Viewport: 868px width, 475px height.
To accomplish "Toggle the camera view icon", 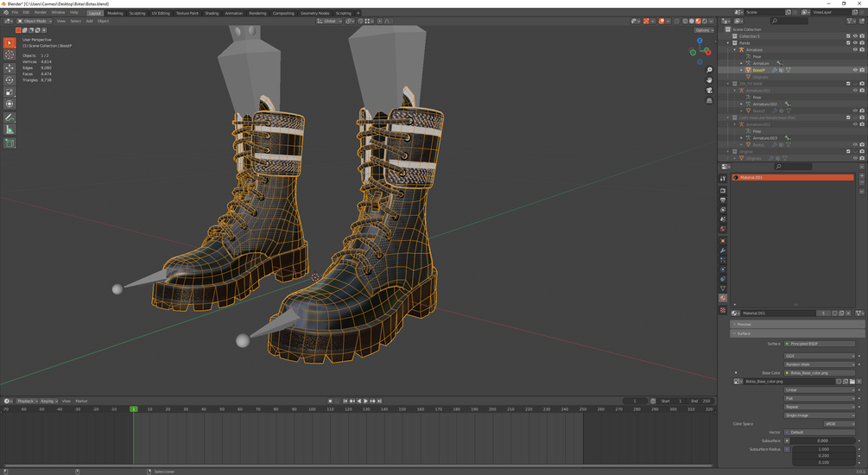I will pyautogui.click(x=709, y=90).
